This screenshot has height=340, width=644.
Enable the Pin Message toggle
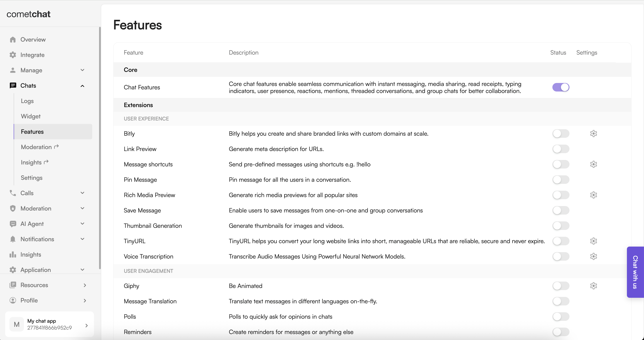point(561,180)
